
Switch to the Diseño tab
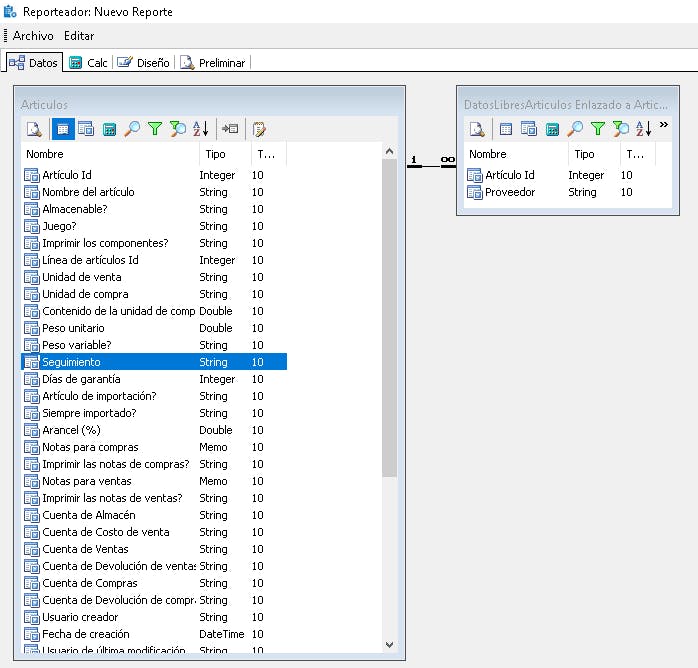click(x=144, y=63)
